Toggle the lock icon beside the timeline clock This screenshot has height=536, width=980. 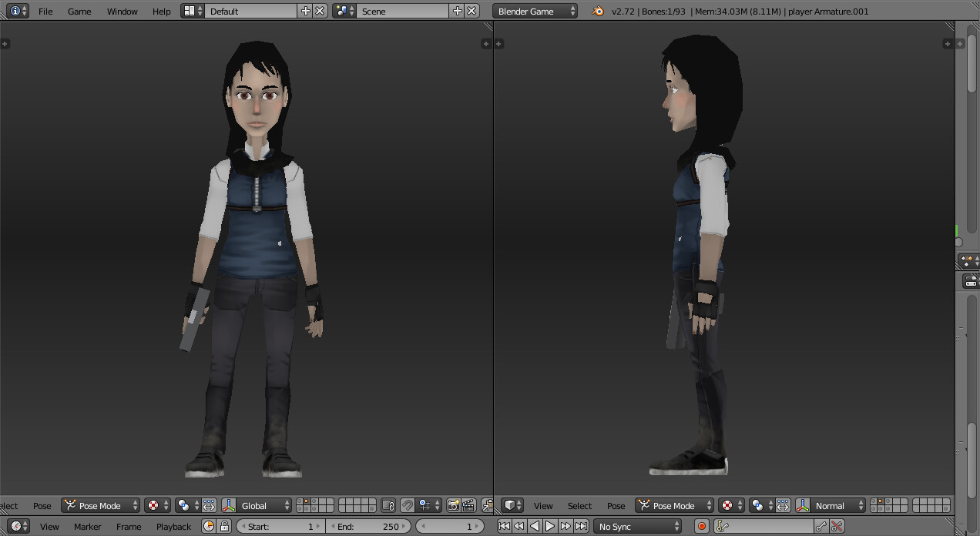tap(223, 527)
